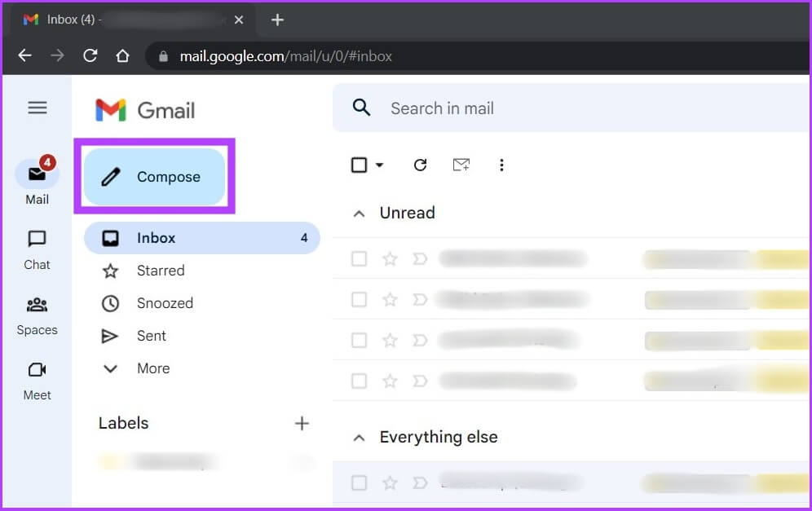Mark second unread email as important
This screenshot has height=511, width=812.
420,299
